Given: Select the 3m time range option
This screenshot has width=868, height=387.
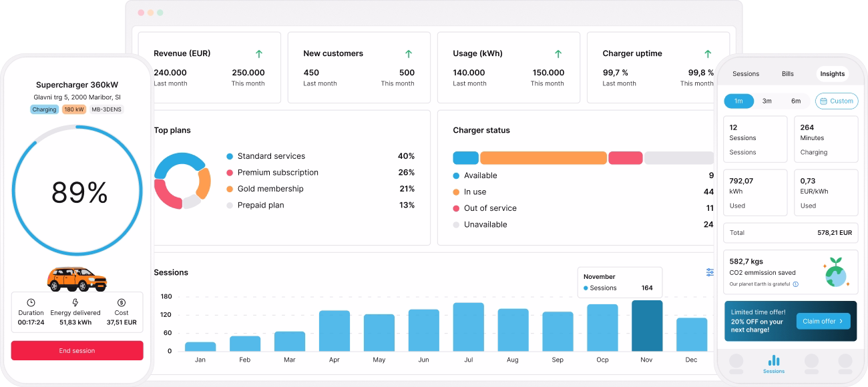Looking at the screenshot, I should click(767, 101).
